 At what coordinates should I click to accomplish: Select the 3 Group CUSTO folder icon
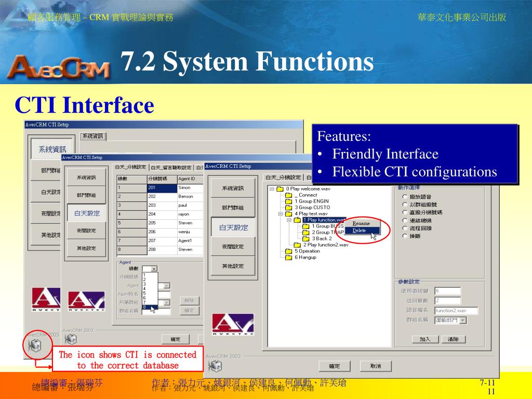[x=288, y=208]
